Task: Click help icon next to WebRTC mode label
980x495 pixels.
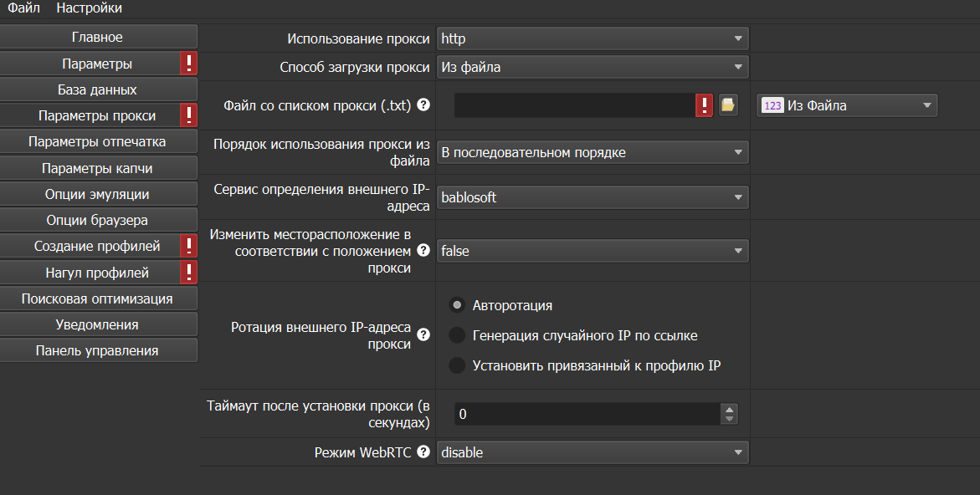Action: pos(423,452)
